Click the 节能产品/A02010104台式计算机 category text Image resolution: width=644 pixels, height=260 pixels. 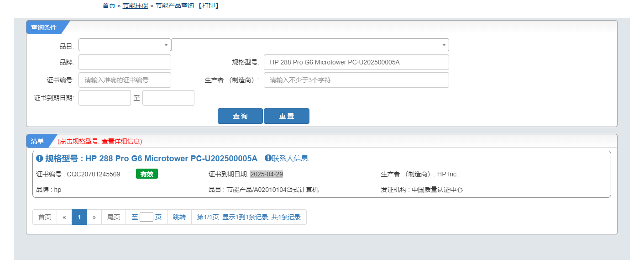pos(272,190)
